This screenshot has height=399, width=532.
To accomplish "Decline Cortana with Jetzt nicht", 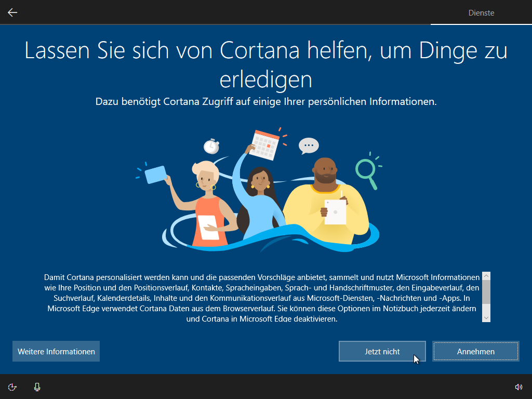I will [x=382, y=351].
